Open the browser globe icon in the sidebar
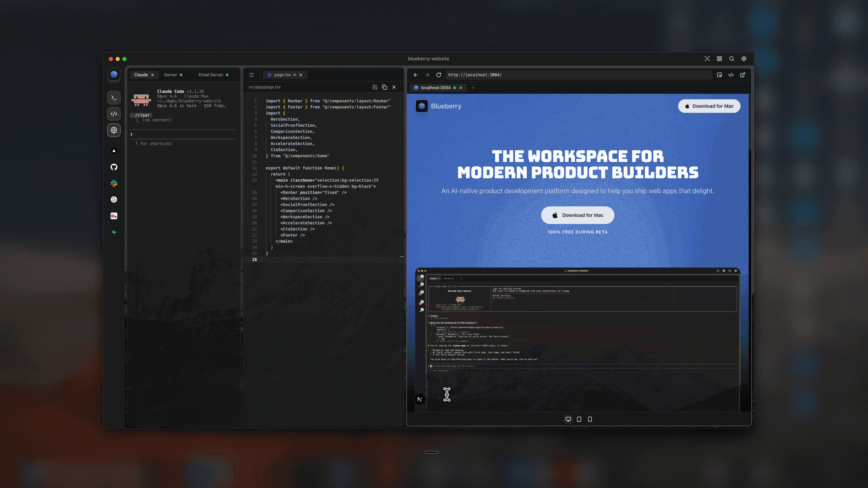 [x=114, y=130]
